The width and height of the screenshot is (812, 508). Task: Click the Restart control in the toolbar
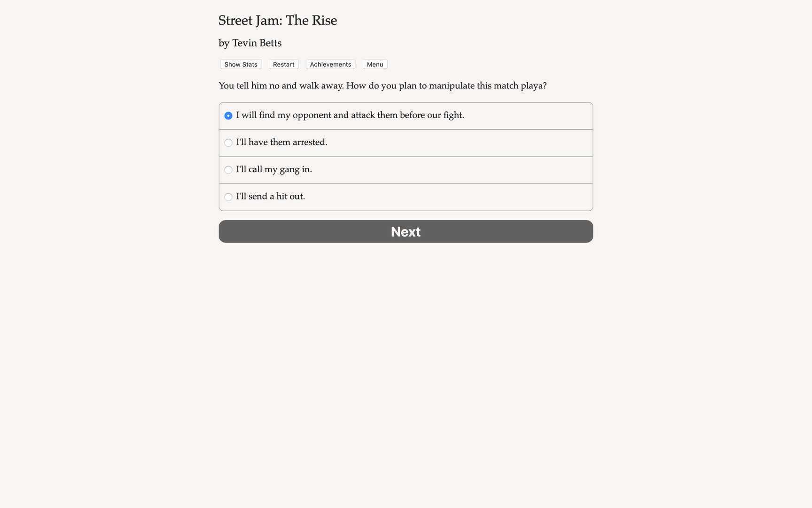[283, 64]
